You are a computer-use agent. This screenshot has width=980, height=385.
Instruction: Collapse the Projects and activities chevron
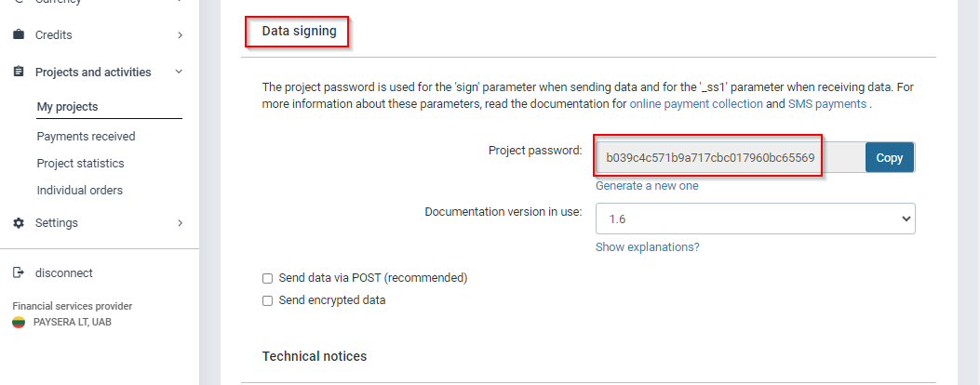(x=180, y=73)
